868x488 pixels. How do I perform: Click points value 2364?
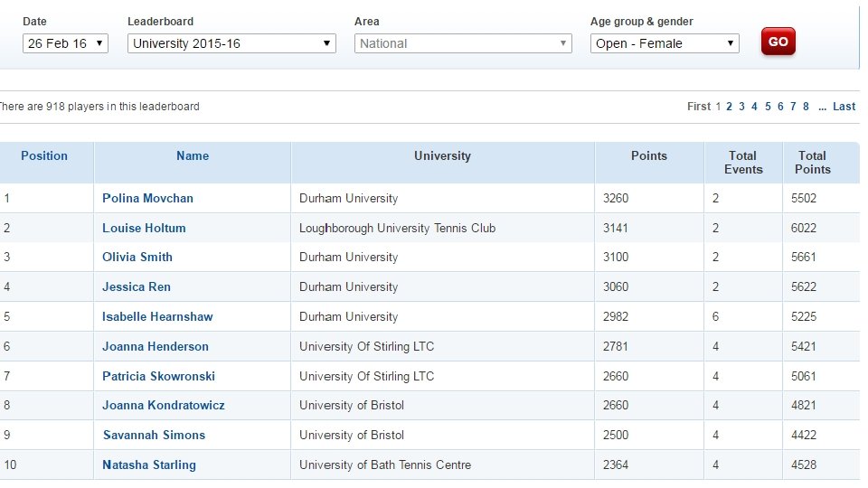[x=616, y=465]
